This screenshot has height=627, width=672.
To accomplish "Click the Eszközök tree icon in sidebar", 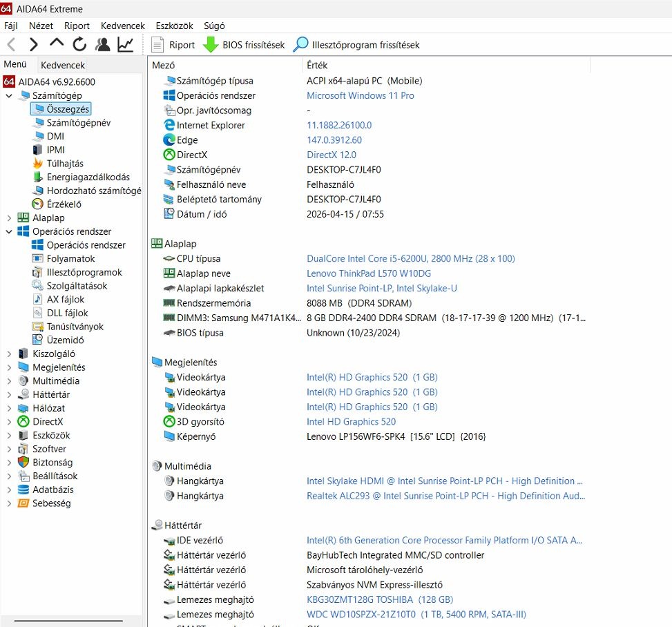I will (x=23, y=436).
